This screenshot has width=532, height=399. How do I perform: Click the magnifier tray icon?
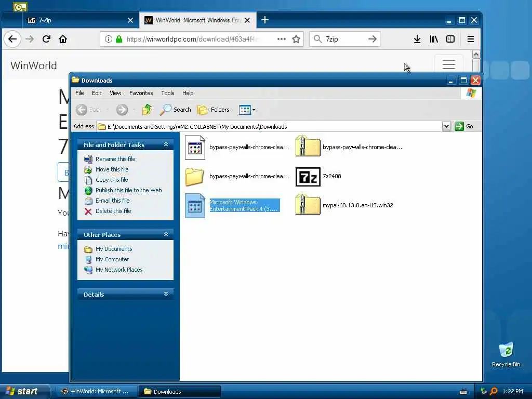[x=494, y=391]
